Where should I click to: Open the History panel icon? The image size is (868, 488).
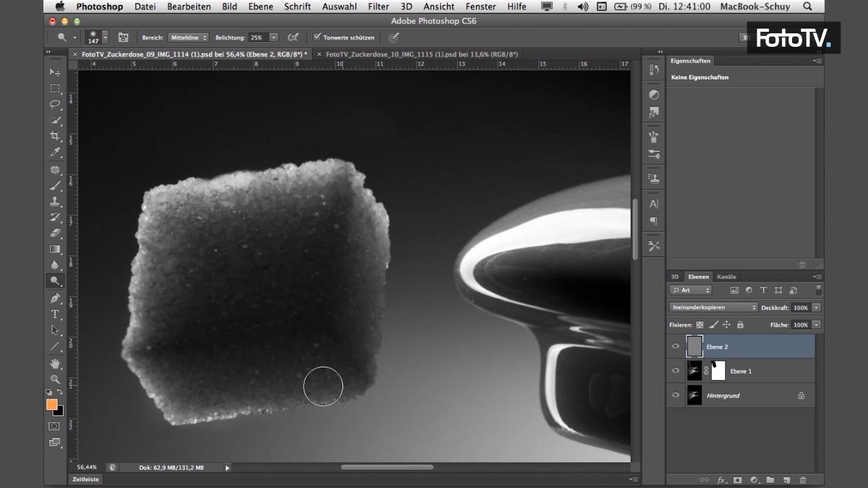(654, 70)
